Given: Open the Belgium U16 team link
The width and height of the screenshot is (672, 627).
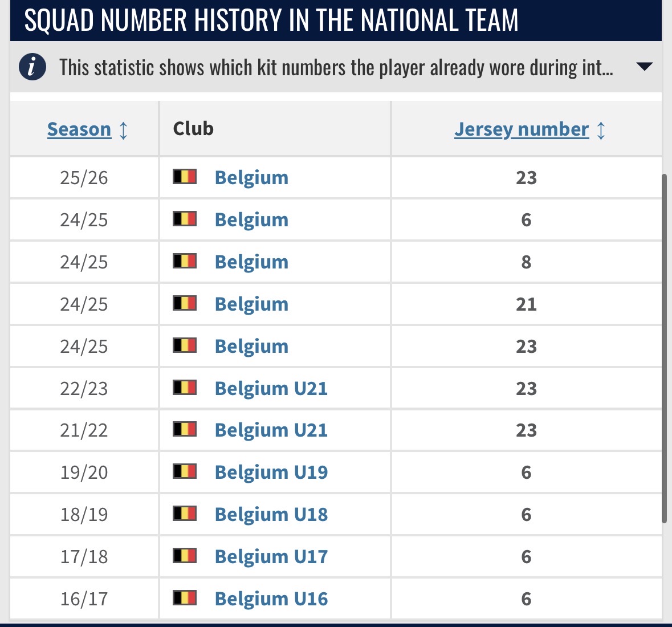Looking at the screenshot, I should coord(271,598).
